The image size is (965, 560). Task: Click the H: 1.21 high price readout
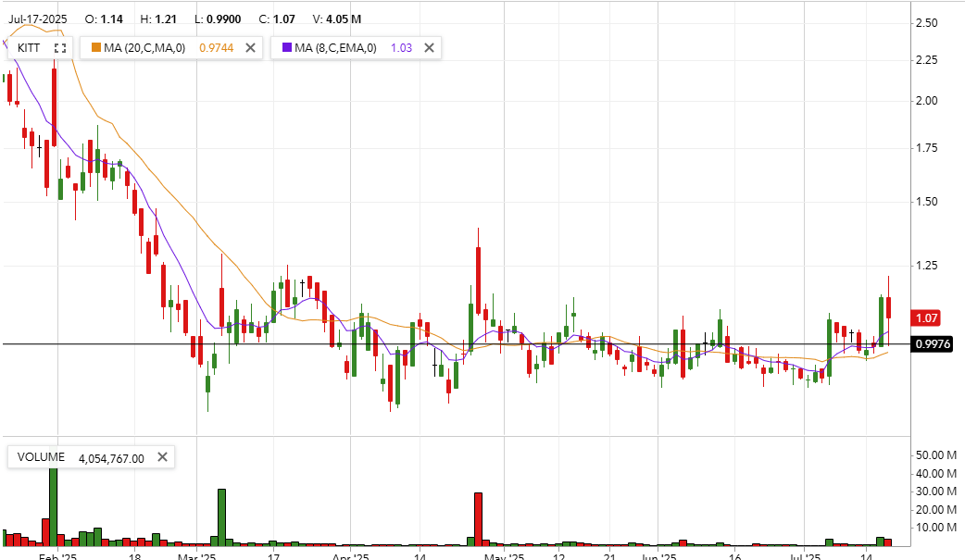pyautogui.click(x=158, y=19)
